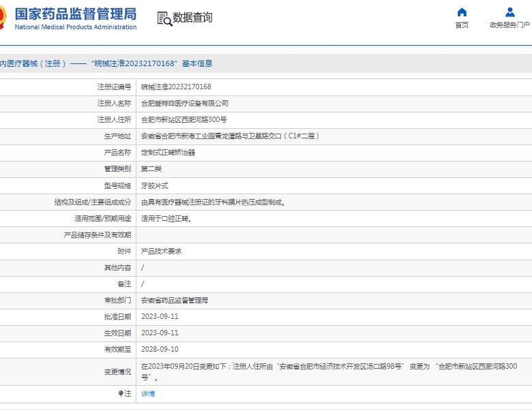This screenshot has height=411, width=532.
Task: Click the bulb icon next to 注
Action: point(121,393)
